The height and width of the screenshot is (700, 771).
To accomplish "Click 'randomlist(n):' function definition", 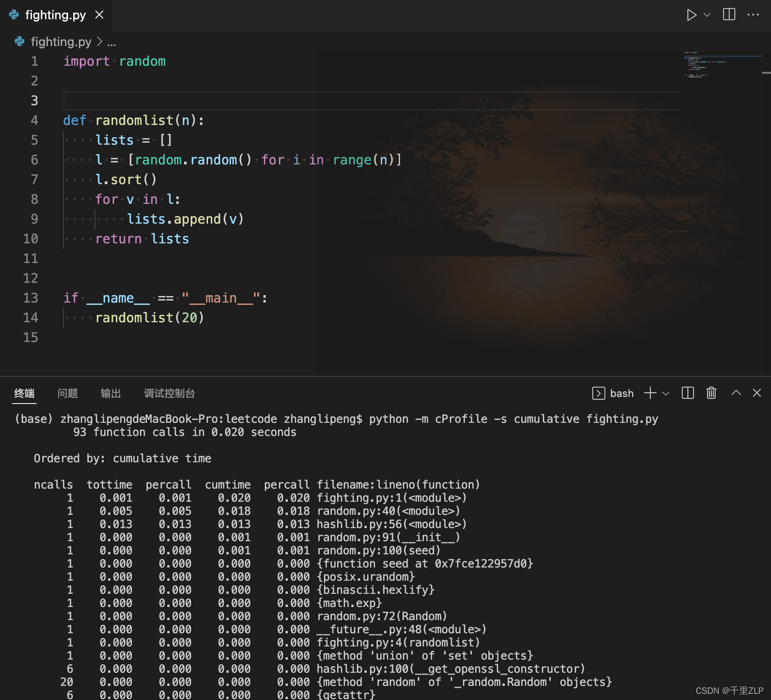I will click(x=150, y=120).
